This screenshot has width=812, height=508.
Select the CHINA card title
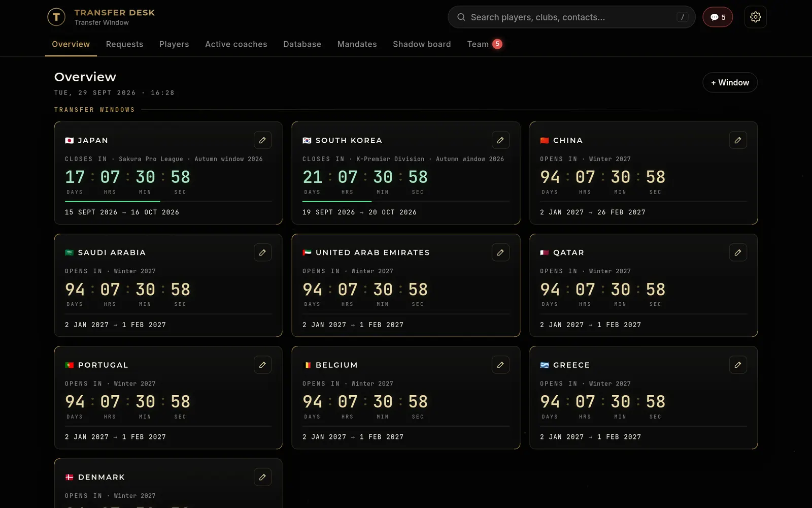pyautogui.click(x=568, y=141)
